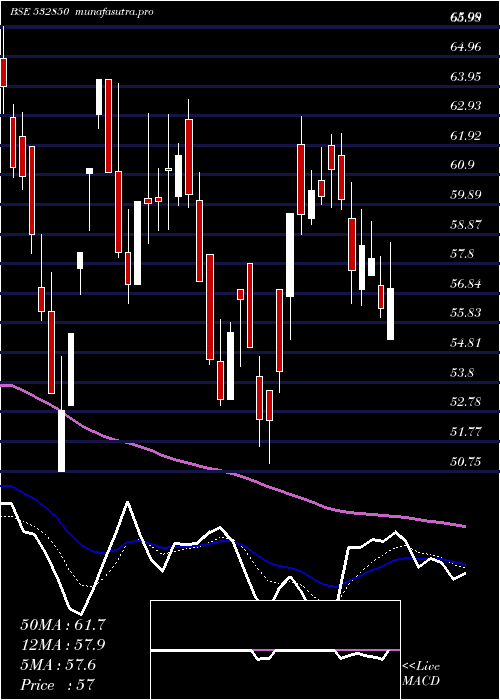Click the 62.93 price axis label
The image size is (500, 700).
coord(466,106)
